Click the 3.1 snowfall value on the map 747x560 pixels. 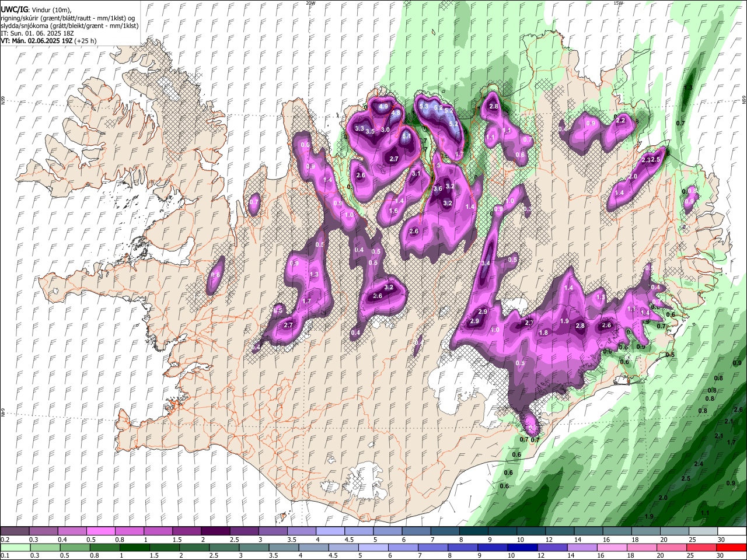tap(416, 173)
